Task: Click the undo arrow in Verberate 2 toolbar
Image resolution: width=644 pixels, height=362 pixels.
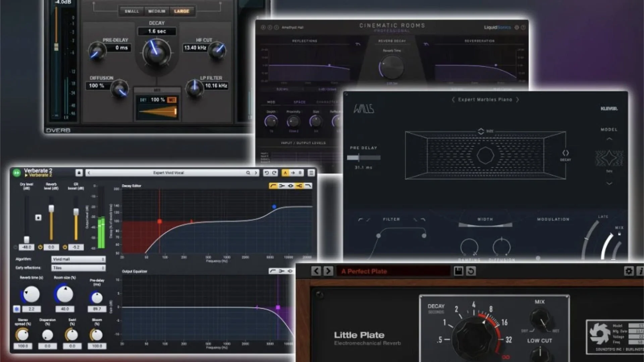Action: click(x=267, y=173)
